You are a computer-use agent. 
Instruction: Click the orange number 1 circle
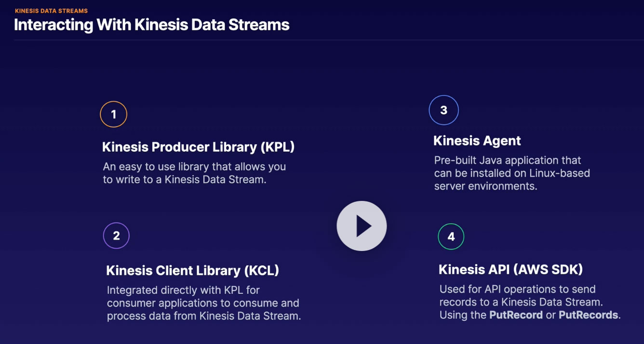(113, 114)
